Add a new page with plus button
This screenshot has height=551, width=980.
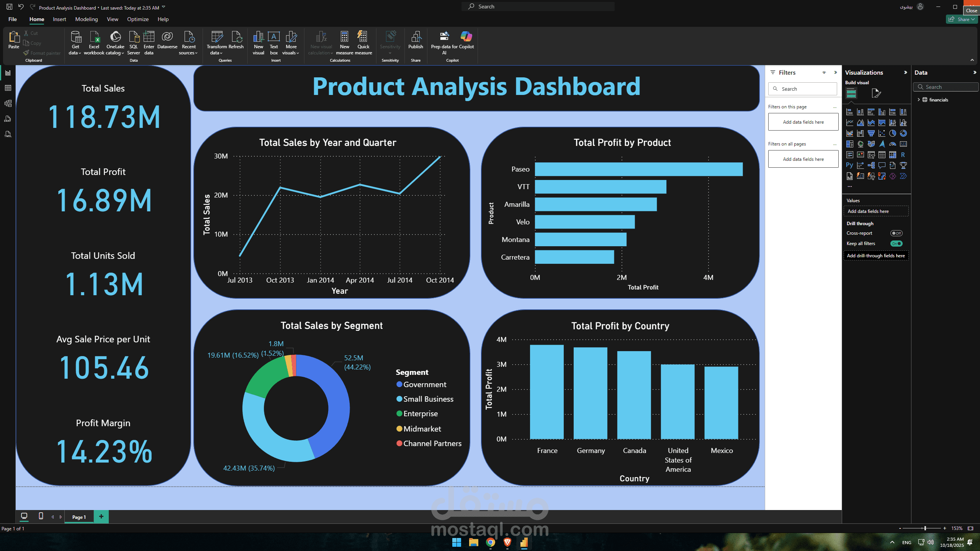pos(101,517)
